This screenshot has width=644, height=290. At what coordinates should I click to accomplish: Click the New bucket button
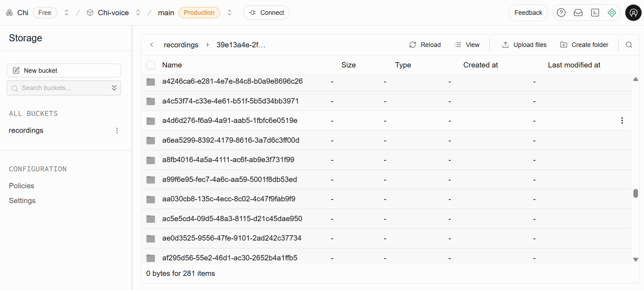(x=64, y=70)
